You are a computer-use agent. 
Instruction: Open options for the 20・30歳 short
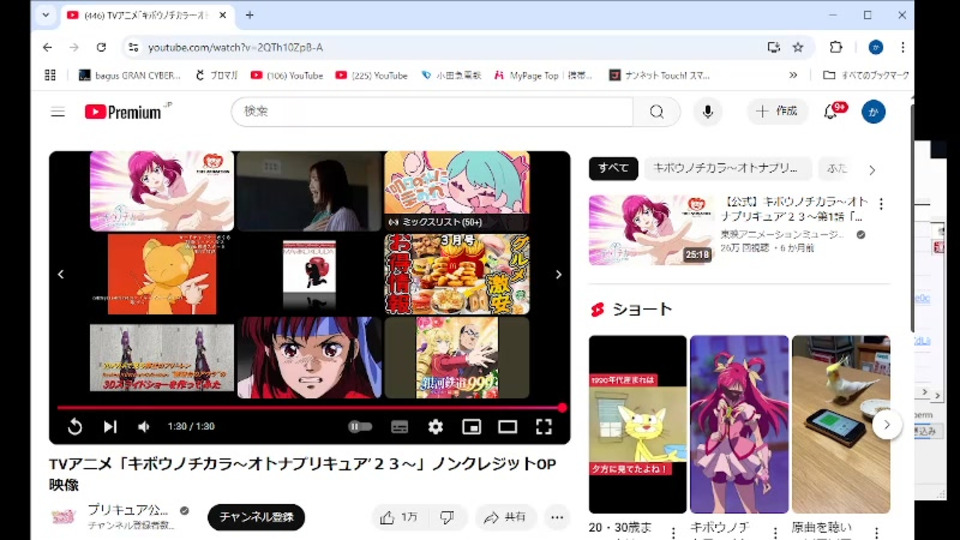point(673,532)
